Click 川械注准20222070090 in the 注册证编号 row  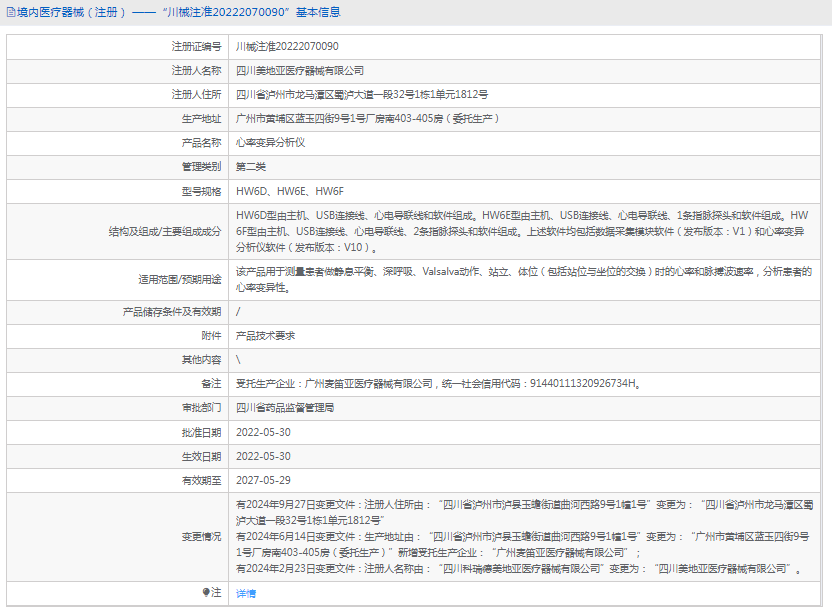tap(287, 47)
